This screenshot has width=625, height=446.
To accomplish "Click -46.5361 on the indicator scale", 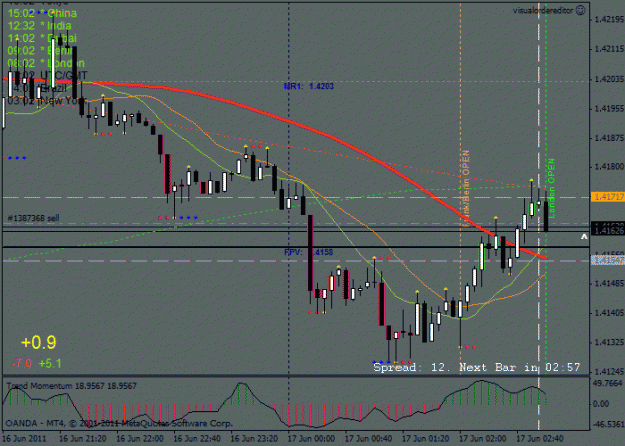I will 607,423.
